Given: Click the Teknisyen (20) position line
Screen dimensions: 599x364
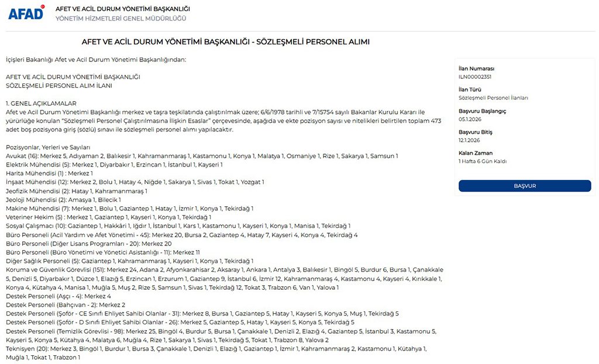Looking at the screenshot, I should point(216,349).
